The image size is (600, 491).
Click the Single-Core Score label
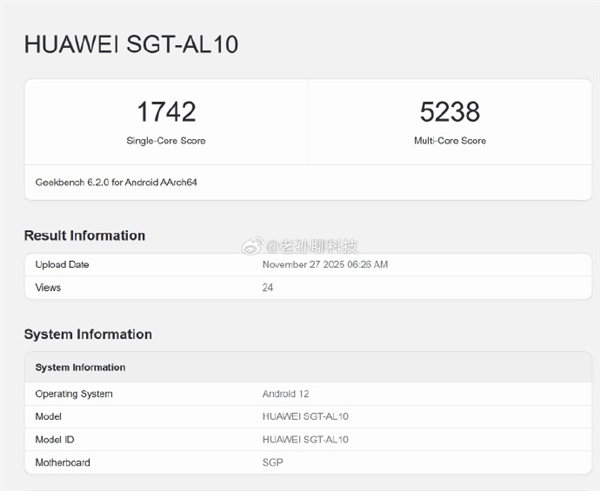(x=166, y=141)
